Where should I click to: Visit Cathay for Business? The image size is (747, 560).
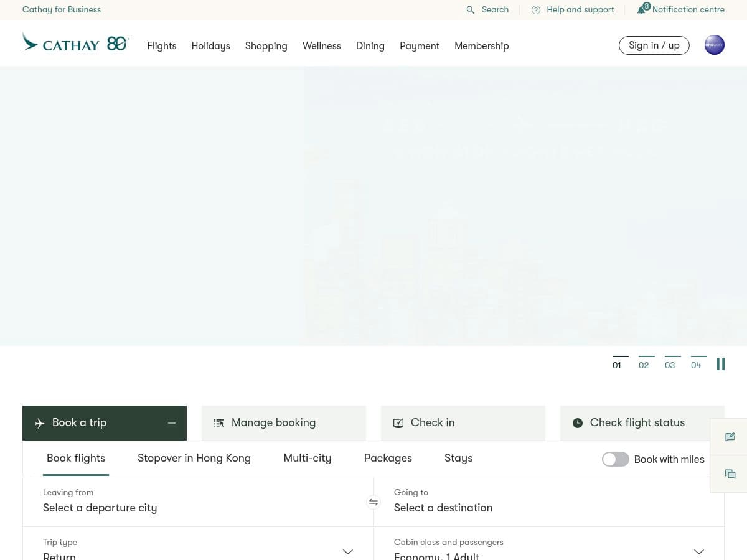click(x=62, y=9)
